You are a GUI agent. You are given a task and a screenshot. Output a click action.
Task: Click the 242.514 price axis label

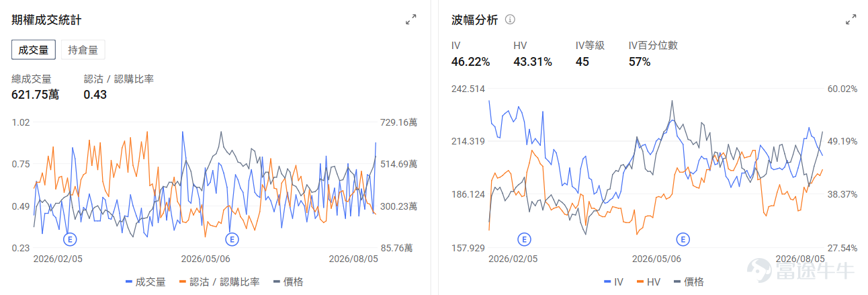click(469, 89)
